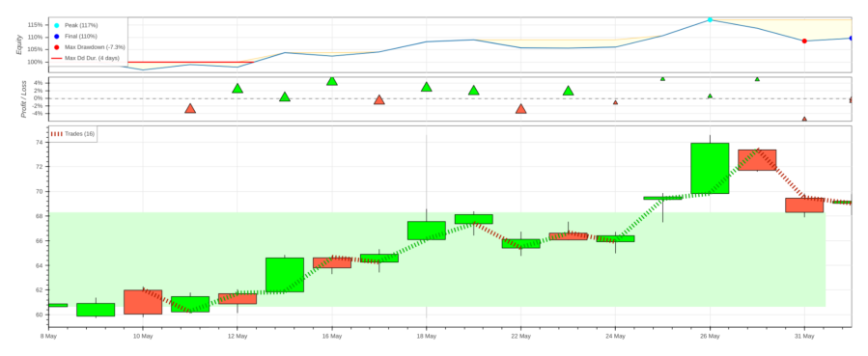This screenshot has height=356, width=868.
Task: Toggle the Trades (16) legend entry
Action: click(72, 134)
